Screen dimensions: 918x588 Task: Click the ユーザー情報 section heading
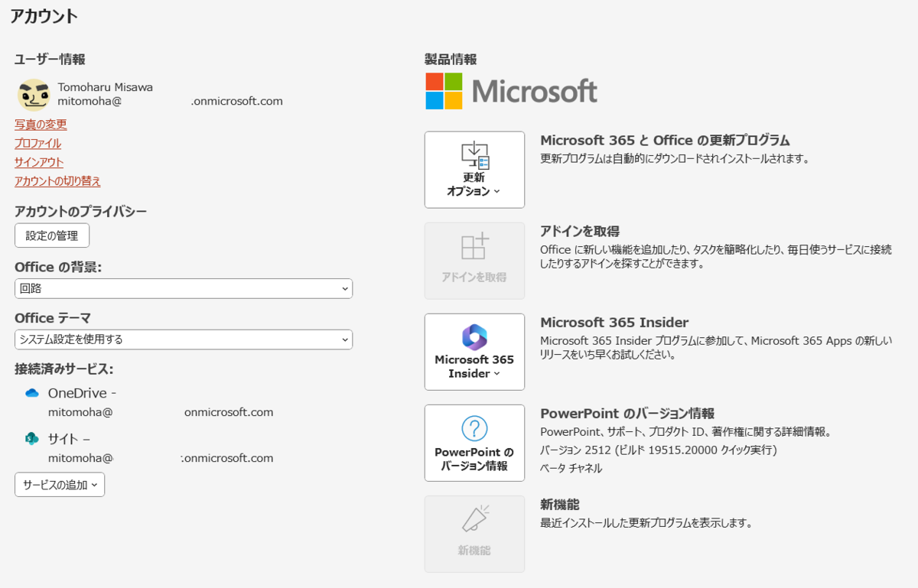click(50, 59)
